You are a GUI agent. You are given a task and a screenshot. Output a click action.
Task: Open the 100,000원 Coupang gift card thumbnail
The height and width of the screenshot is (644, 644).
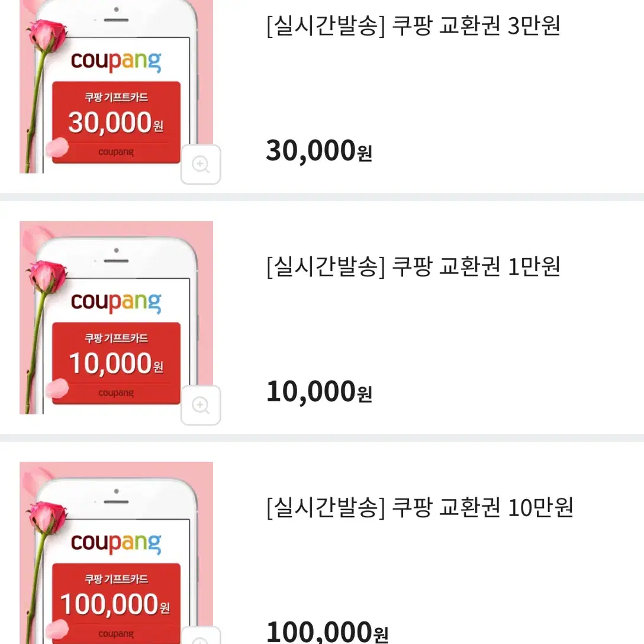click(x=116, y=553)
